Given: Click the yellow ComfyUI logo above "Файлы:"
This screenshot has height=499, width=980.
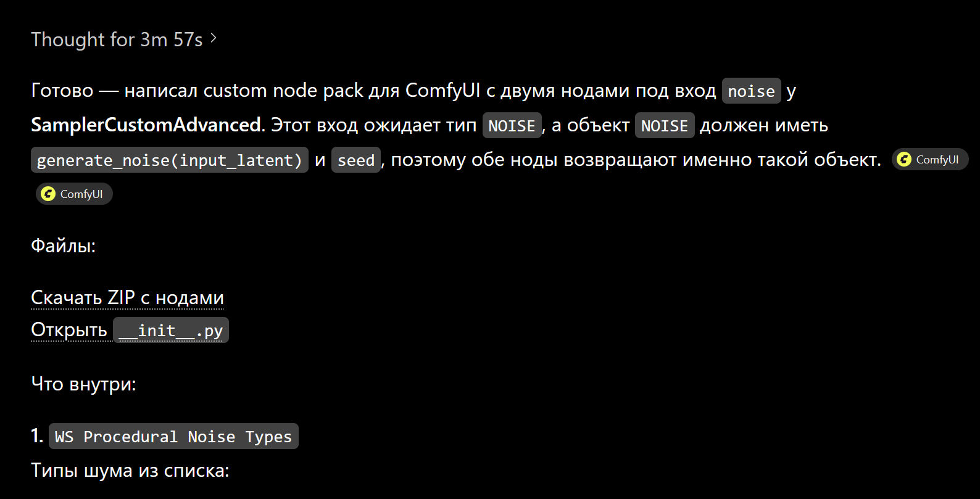Looking at the screenshot, I should (48, 194).
